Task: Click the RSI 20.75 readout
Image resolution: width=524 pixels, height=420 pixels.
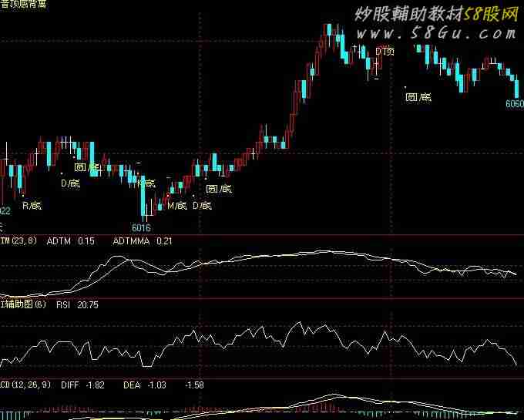Action: pyautogui.click(x=77, y=304)
